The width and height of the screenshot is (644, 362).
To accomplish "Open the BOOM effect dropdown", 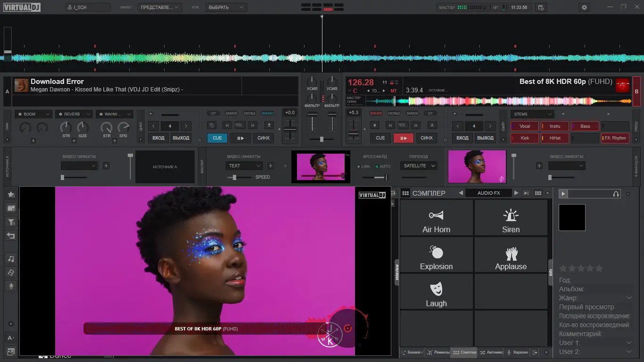I will [33, 114].
